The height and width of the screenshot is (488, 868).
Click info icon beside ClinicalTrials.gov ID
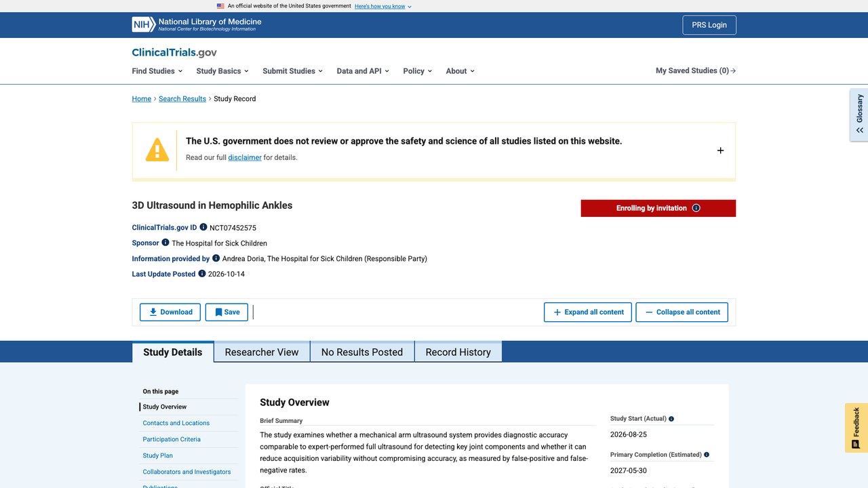pos(203,227)
